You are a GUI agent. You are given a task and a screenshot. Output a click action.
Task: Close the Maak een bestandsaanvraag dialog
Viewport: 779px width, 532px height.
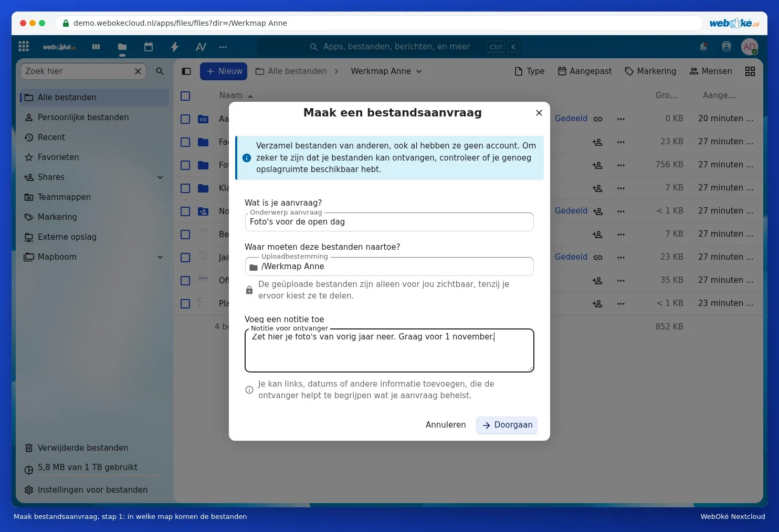click(539, 113)
